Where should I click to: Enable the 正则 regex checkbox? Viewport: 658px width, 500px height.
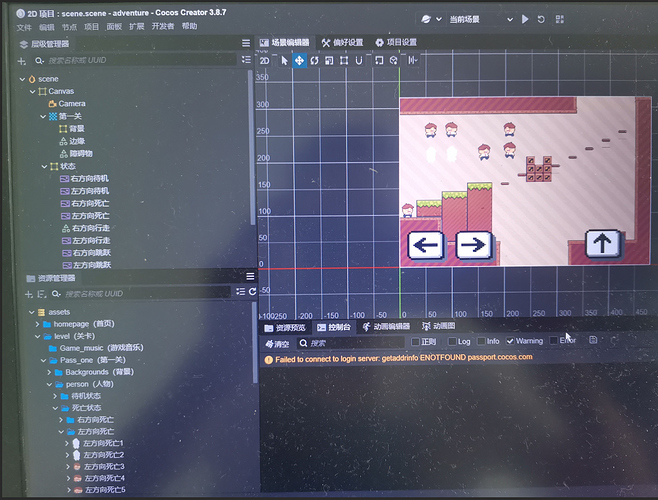pyautogui.click(x=415, y=342)
